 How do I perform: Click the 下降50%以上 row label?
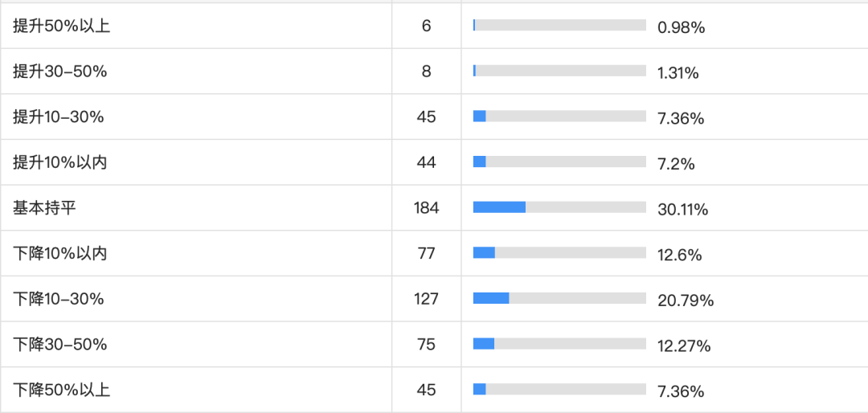point(61,391)
